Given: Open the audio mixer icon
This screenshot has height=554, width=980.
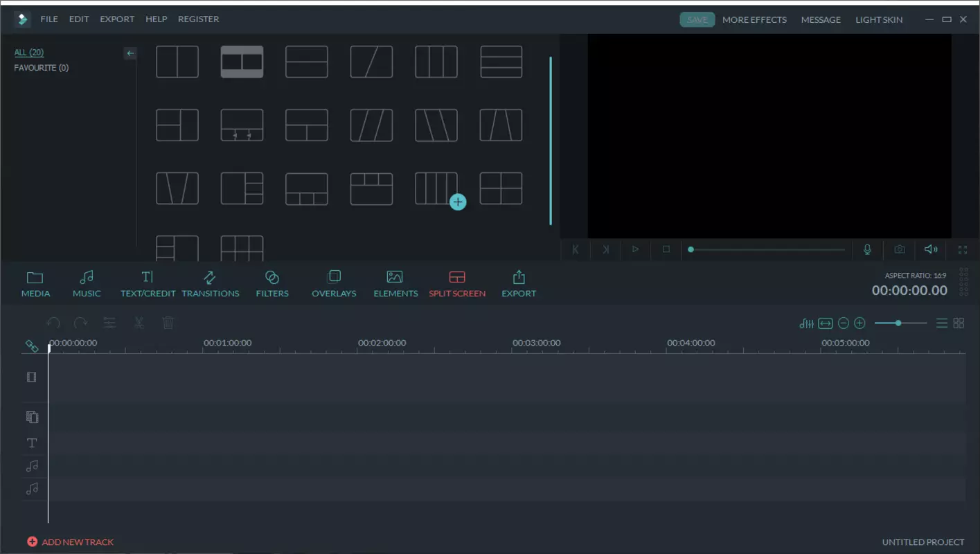Looking at the screenshot, I should (806, 323).
